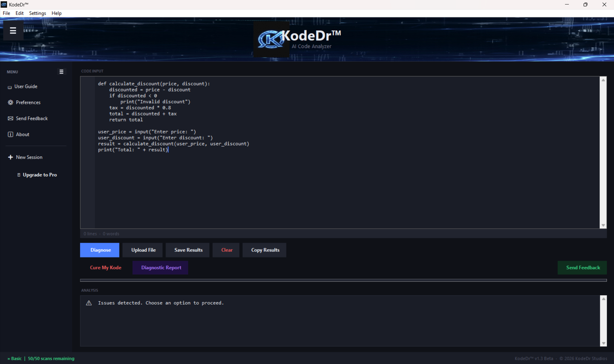The height and width of the screenshot is (364, 614).
Task: Click Upload File button
Action: [142, 250]
